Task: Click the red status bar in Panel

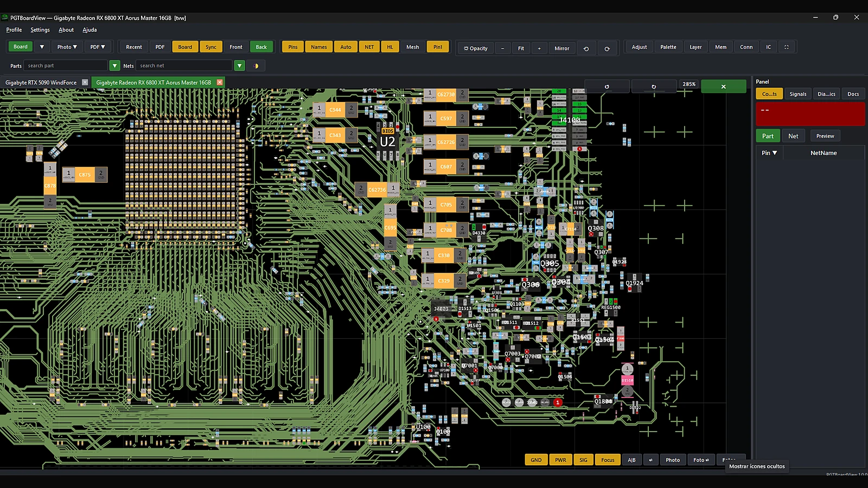Action: 810,114
